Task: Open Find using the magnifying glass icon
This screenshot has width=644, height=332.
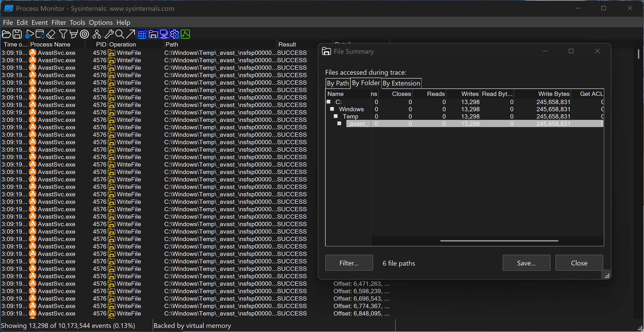Action: tap(120, 34)
